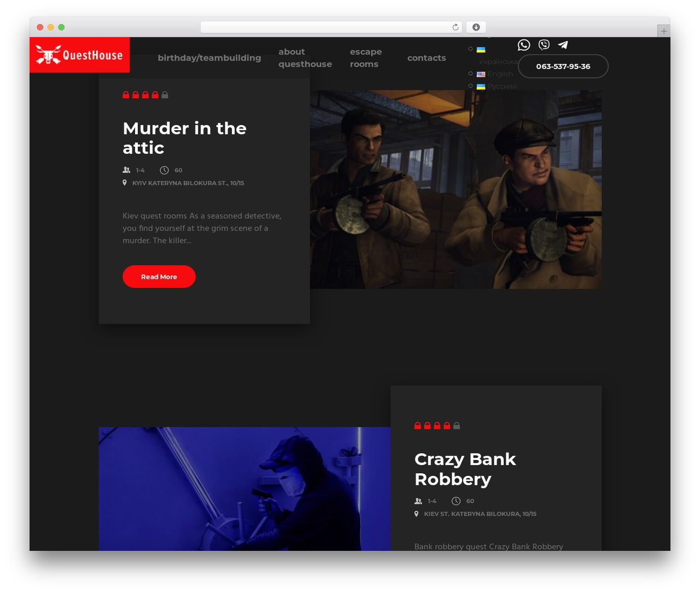
Task: Click the Kyiv Kateryna Bilokura St., 10/15 address
Action: (x=188, y=183)
